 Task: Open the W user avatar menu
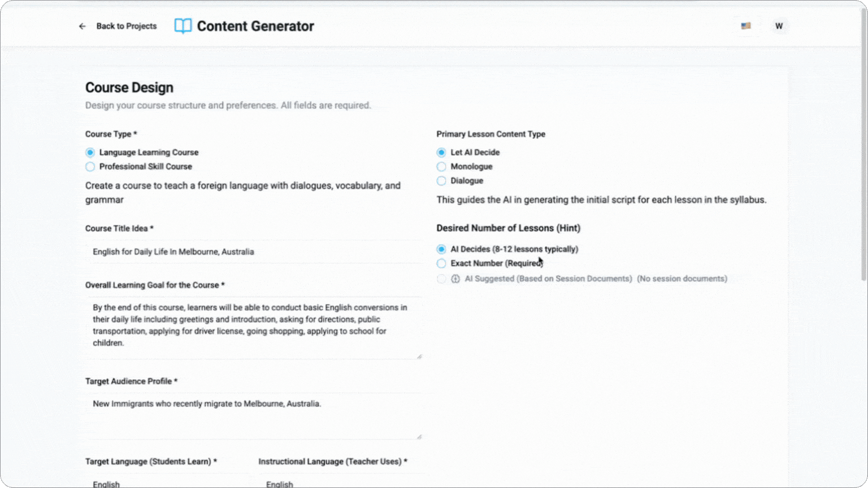[779, 26]
